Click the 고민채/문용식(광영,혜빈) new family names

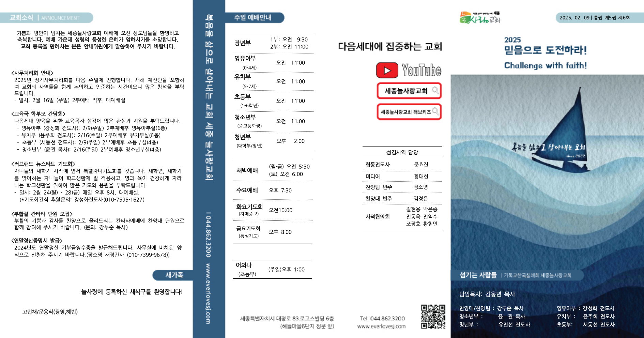point(50,312)
